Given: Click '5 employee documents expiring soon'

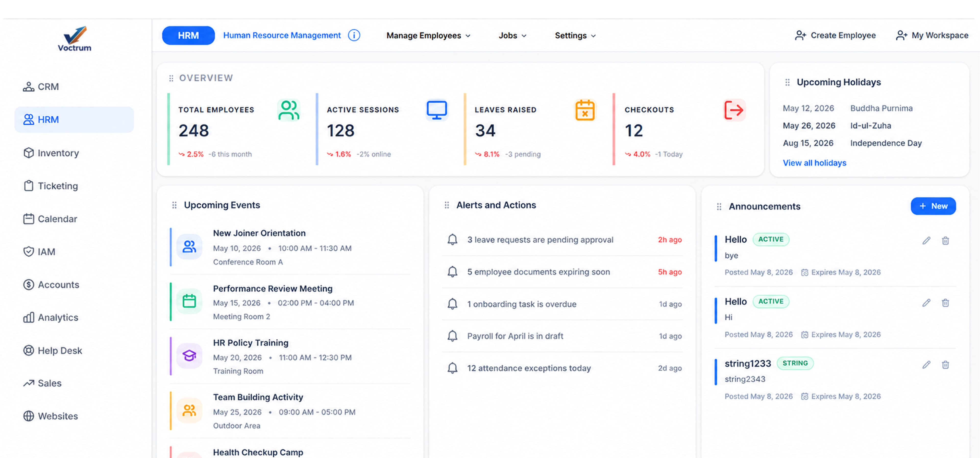Looking at the screenshot, I should [x=538, y=272].
